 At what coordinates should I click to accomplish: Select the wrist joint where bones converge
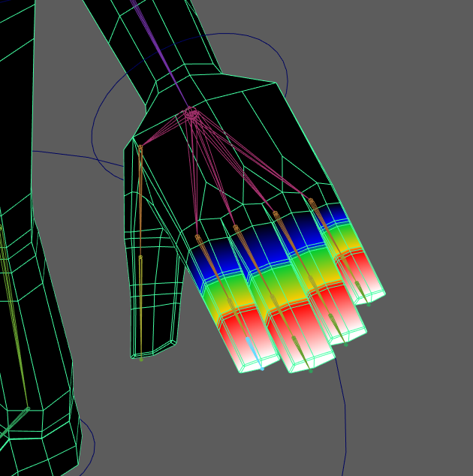tap(191, 116)
